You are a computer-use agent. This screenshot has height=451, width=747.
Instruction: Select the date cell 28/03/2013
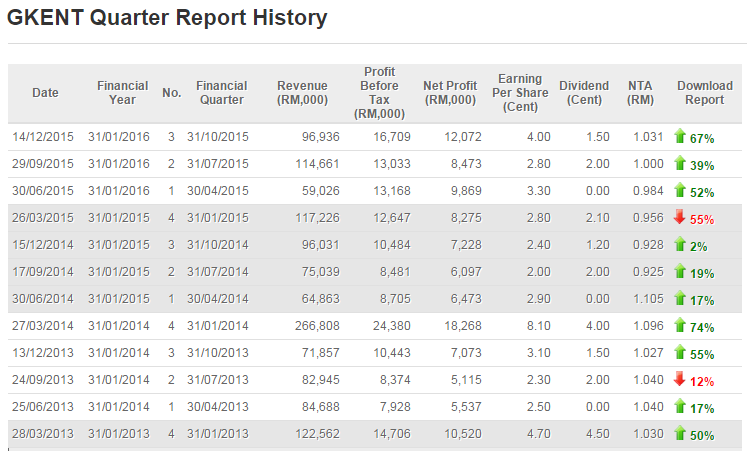click(43, 434)
